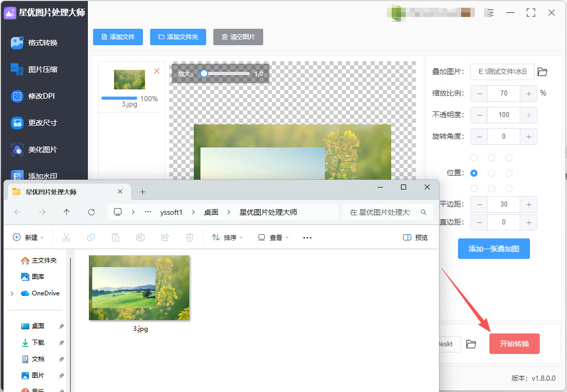Click 添加一张叠加图 add overlay button
567x392 pixels.
point(493,249)
